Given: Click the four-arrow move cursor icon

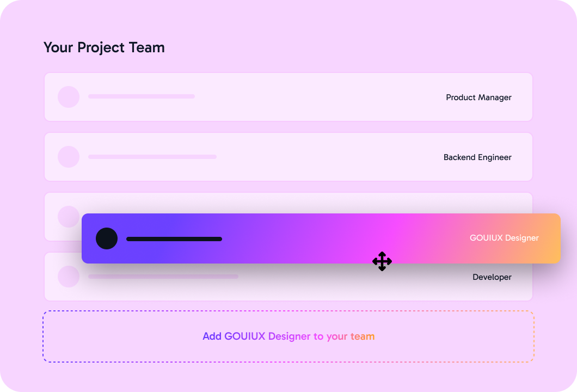Looking at the screenshot, I should 382,261.
